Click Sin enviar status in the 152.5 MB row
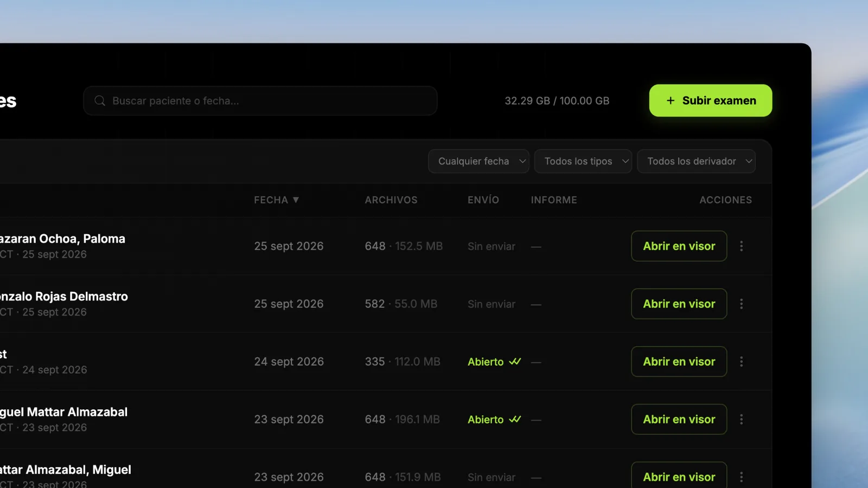This screenshot has height=488, width=868. (492, 247)
